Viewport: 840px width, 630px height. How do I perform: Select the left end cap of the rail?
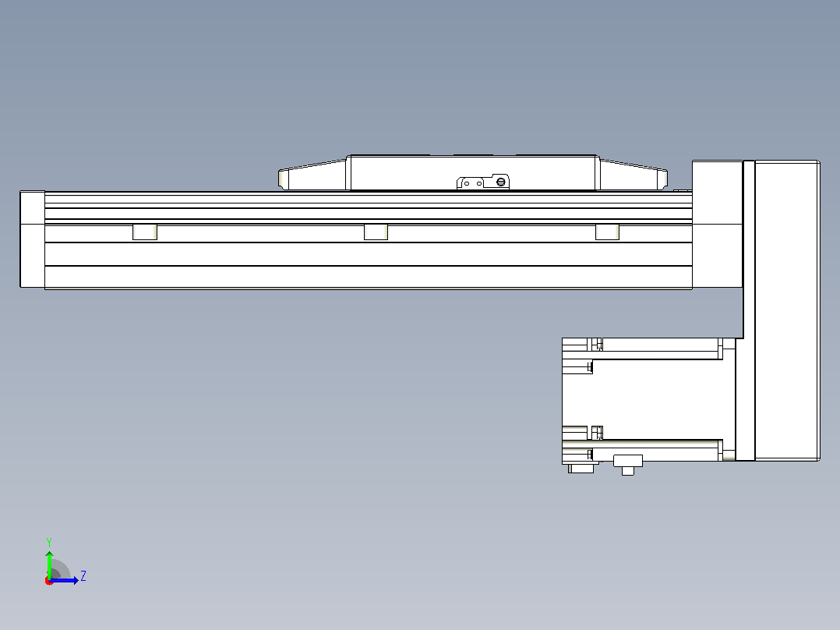(32, 239)
